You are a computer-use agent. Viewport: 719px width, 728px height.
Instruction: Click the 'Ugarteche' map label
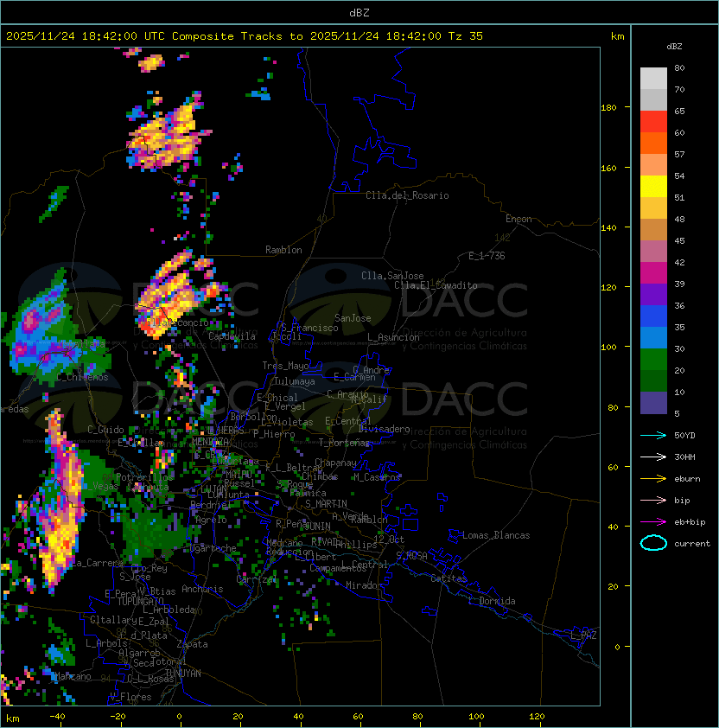(213, 548)
